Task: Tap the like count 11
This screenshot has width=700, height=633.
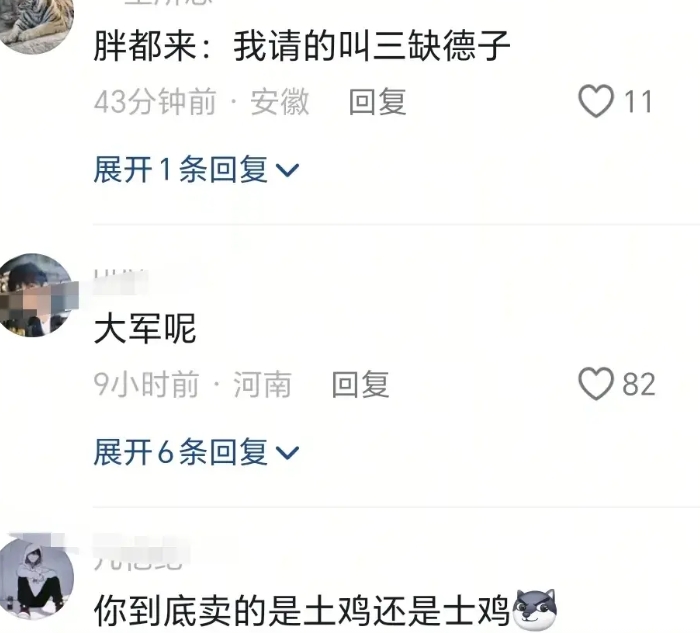Action: pos(638,102)
